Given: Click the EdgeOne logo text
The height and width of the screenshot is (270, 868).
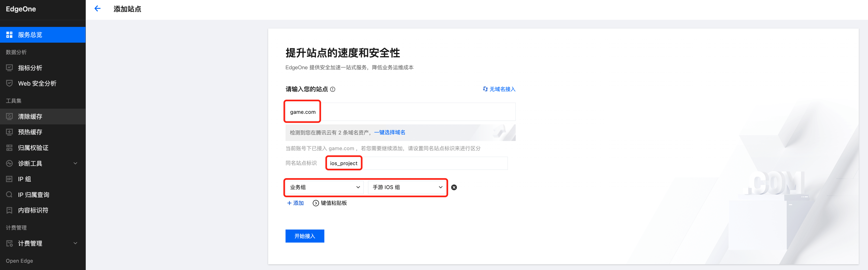Looking at the screenshot, I should (x=21, y=9).
